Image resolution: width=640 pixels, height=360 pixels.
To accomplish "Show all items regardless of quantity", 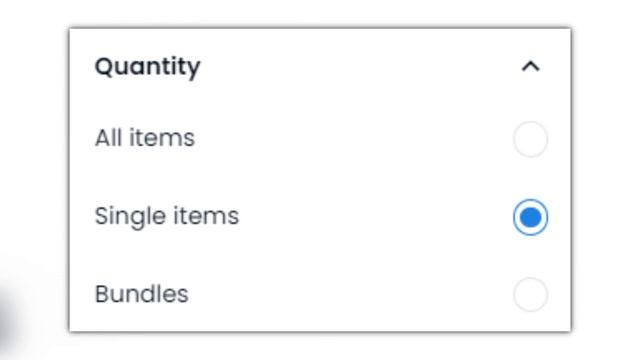I will tap(530, 139).
